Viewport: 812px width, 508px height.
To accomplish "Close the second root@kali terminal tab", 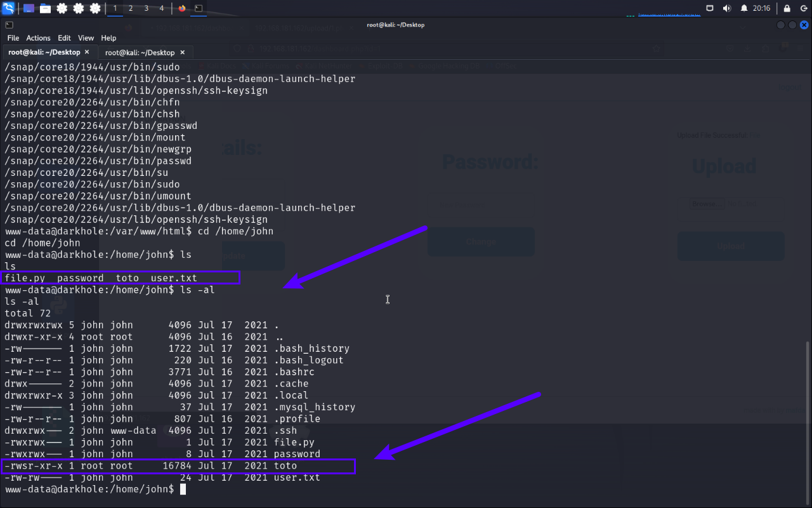I will [x=182, y=52].
